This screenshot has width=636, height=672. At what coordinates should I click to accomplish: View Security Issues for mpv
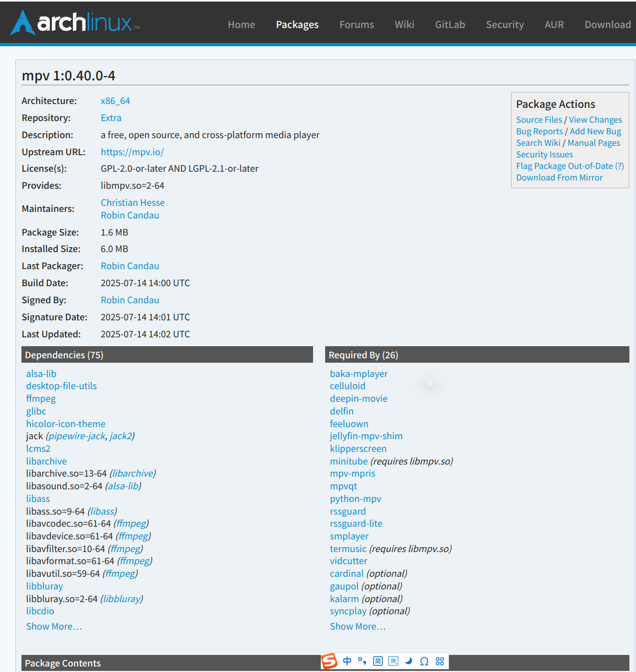point(545,154)
